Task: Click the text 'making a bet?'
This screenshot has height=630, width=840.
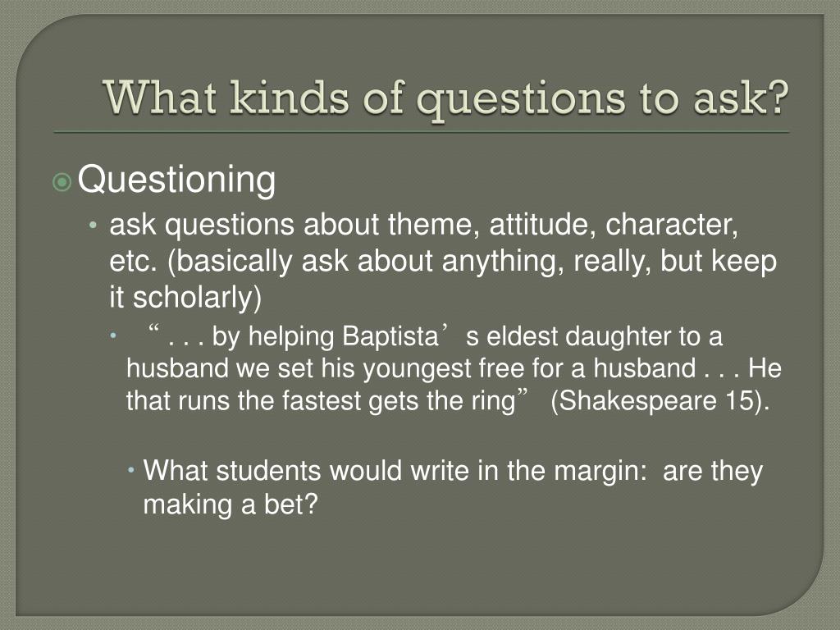Action: coord(231,504)
